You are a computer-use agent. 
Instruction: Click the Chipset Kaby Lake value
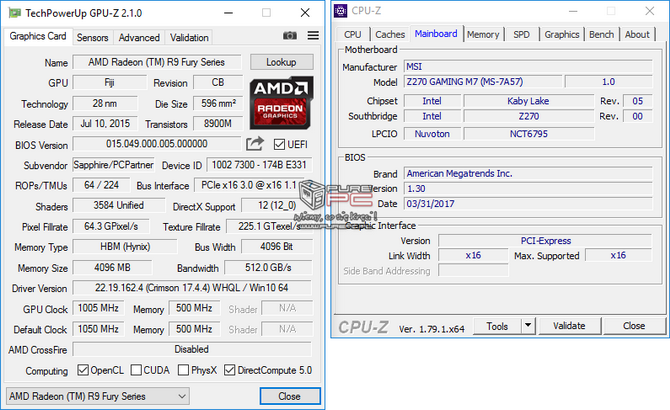pos(529,101)
